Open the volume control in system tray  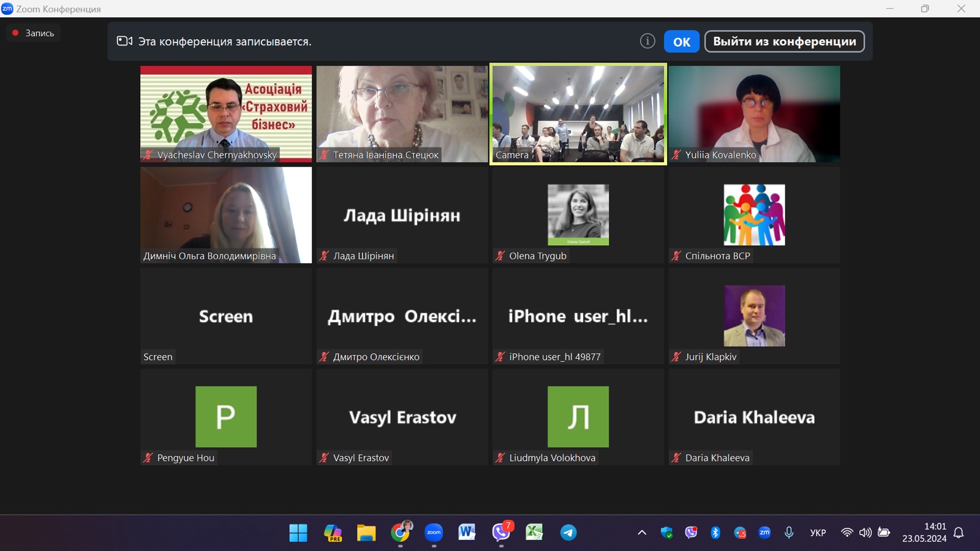tap(865, 533)
